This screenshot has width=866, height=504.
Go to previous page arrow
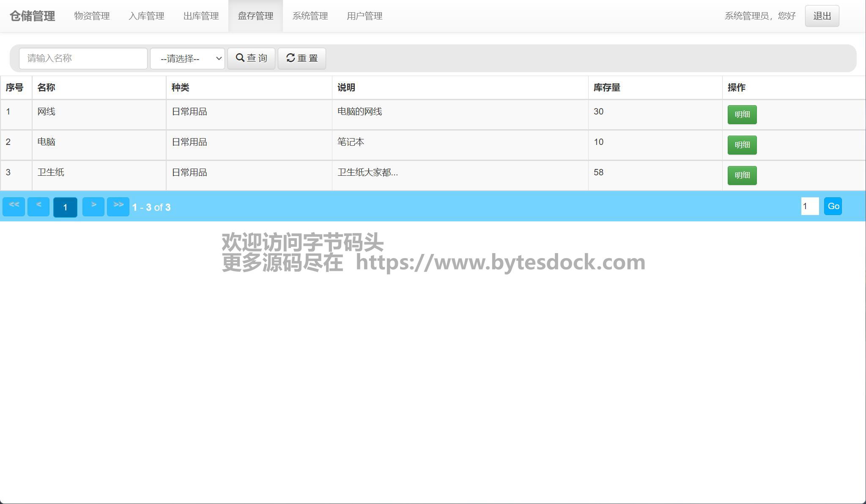click(x=38, y=207)
